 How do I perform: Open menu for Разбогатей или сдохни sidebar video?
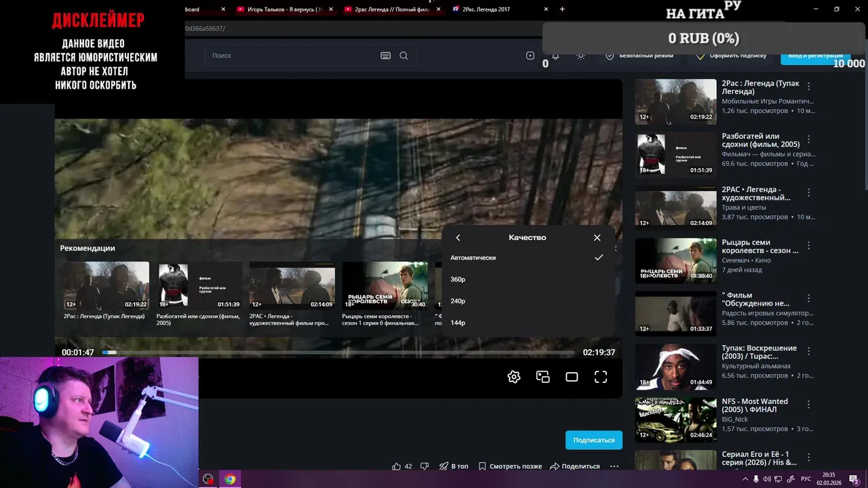(808, 140)
